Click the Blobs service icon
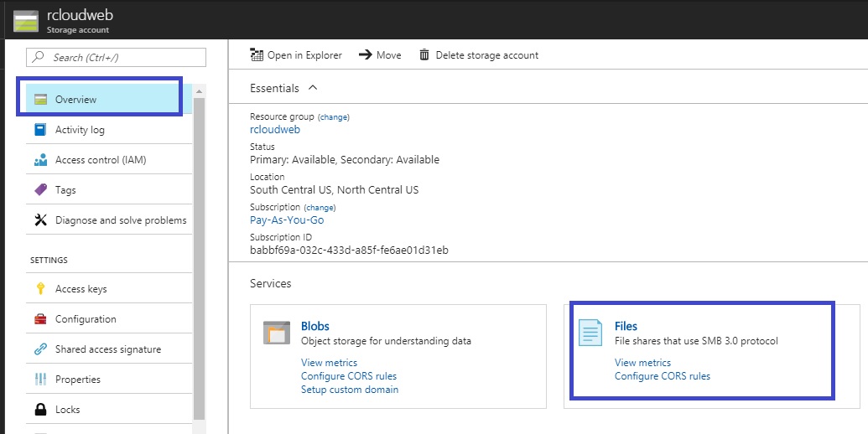868x434 pixels. point(276,333)
